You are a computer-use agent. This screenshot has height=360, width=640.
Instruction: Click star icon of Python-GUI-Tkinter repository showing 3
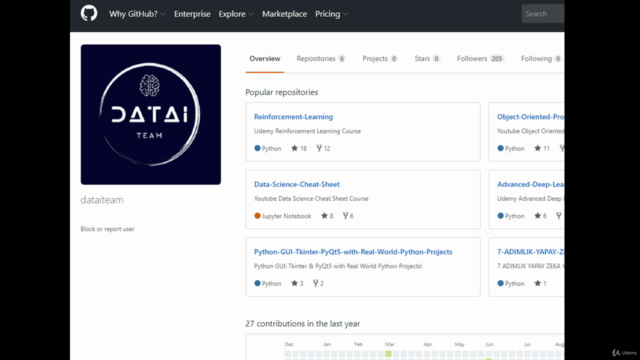click(294, 283)
